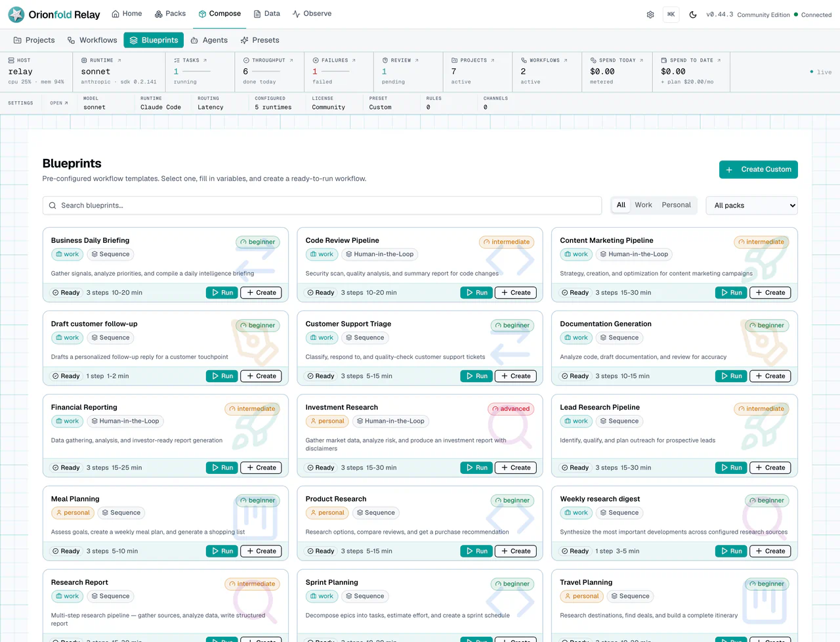Open the Spend To Date stat

(692, 72)
